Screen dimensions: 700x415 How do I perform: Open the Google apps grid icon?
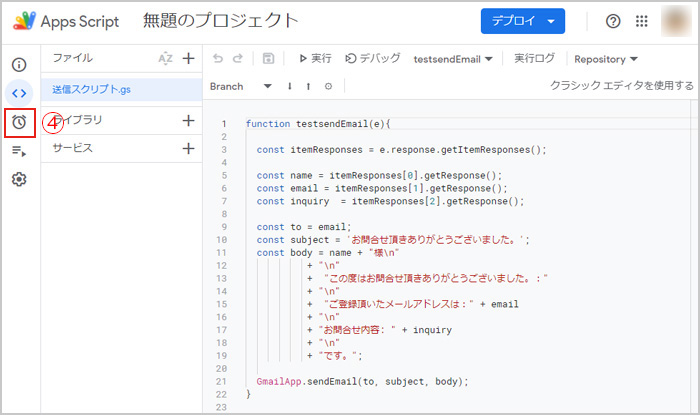point(642,21)
